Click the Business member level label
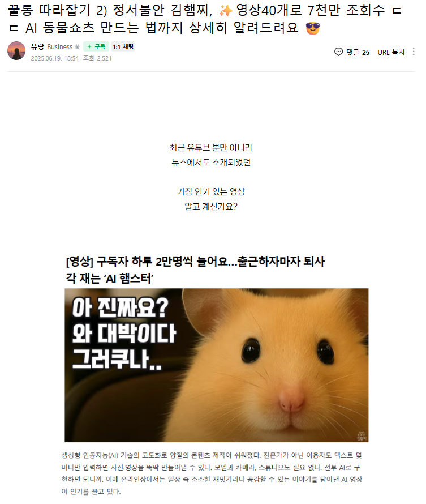 click(x=60, y=47)
